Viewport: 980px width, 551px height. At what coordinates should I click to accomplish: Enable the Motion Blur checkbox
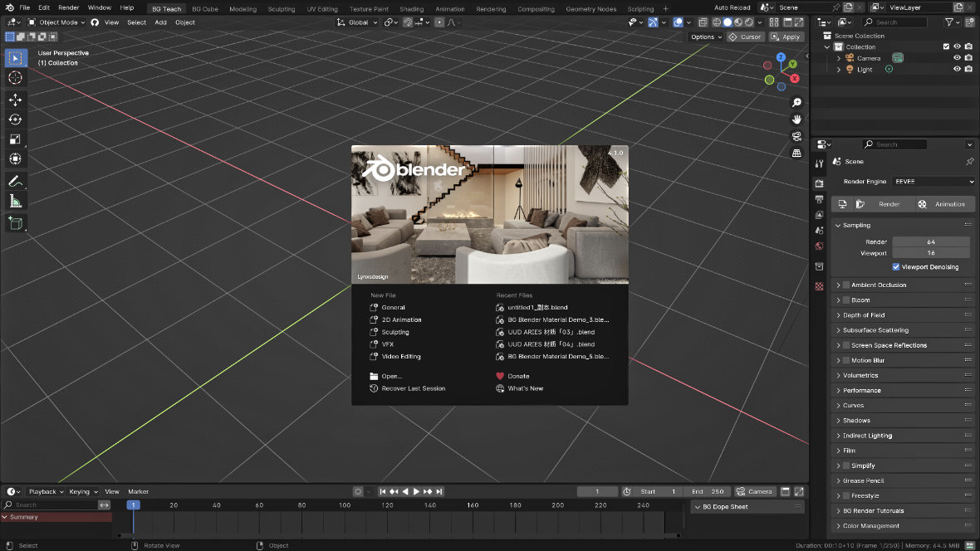point(846,360)
